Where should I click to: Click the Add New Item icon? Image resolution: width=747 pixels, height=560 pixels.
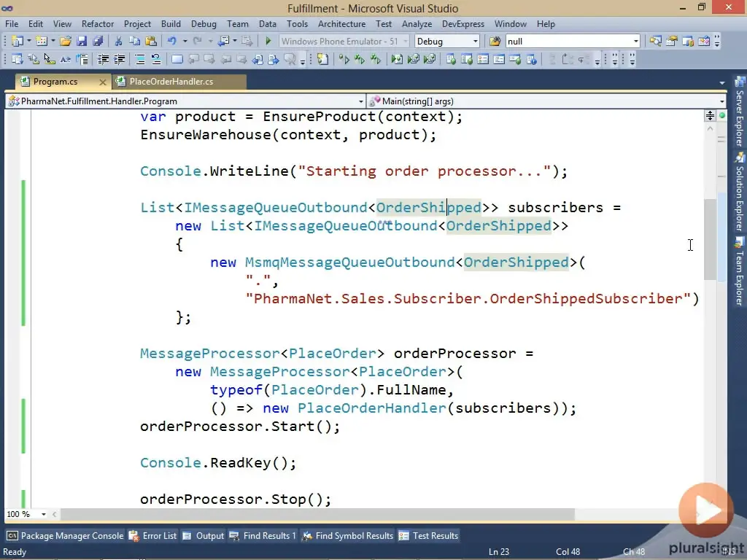(42, 42)
